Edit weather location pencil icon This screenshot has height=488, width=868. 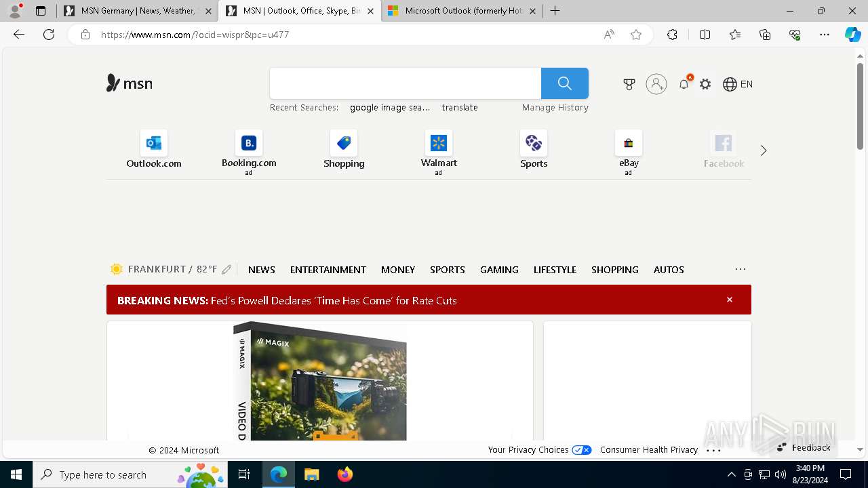coord(226,270)
